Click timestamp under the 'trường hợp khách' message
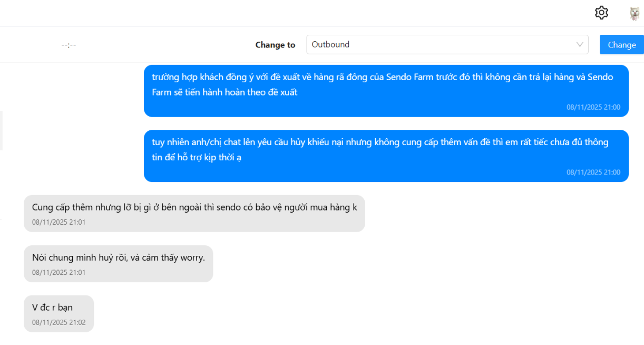This screenshot has width=644, height=345. [593, 107]
